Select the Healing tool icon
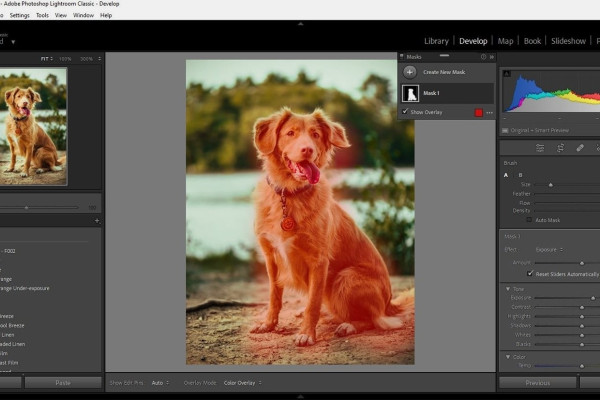 580,148
